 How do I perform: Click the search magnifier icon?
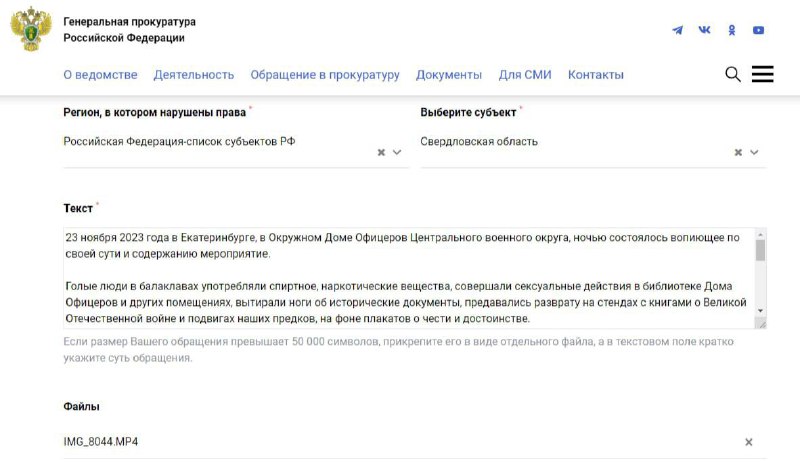[733, 74]
